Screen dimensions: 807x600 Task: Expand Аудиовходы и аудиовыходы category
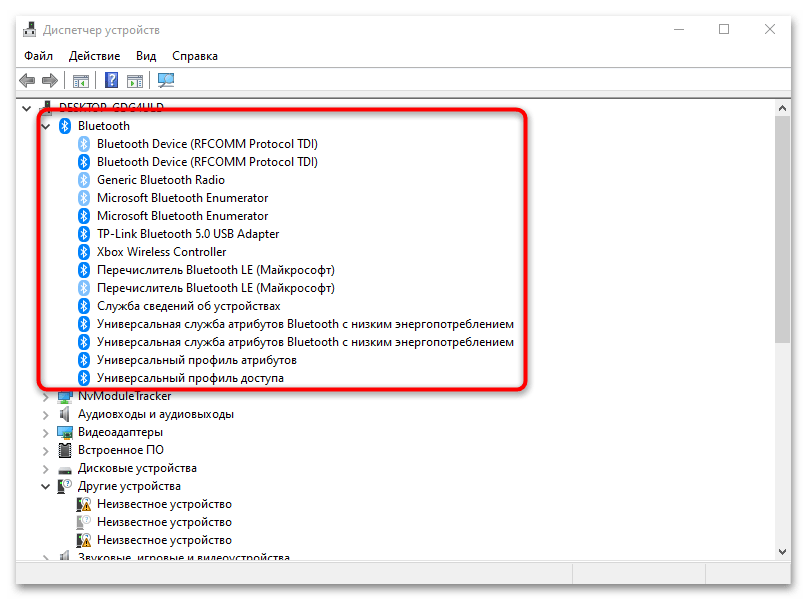coord(45,415)
